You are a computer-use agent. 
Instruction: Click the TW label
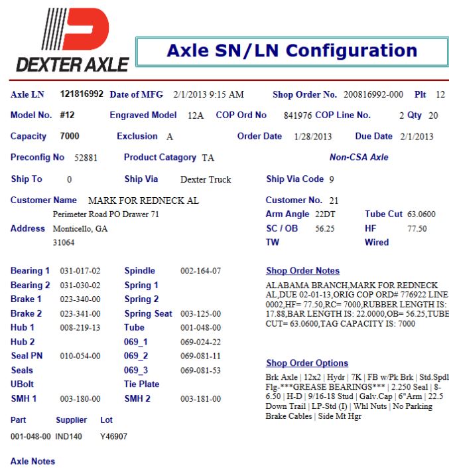pyautogui.click(x=273, y=242)
